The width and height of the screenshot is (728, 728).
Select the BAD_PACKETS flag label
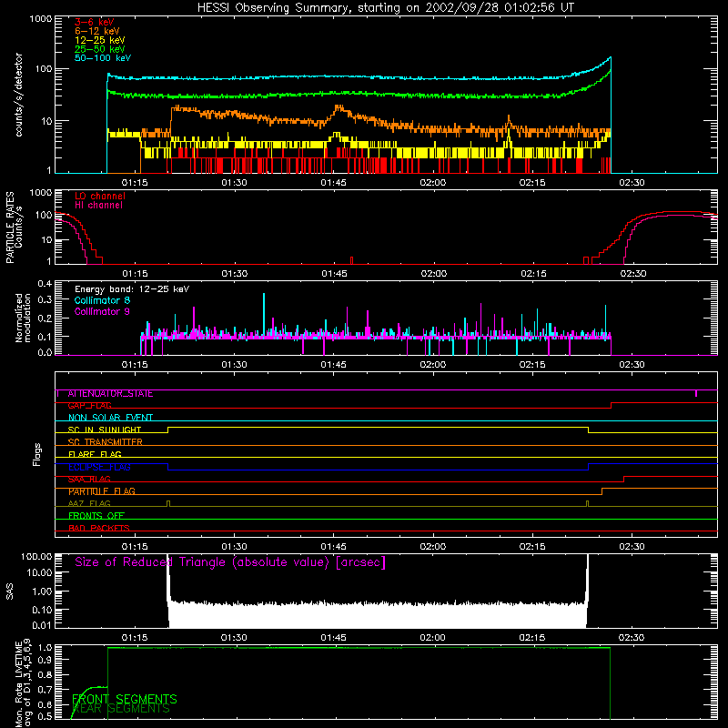[99, 528]
